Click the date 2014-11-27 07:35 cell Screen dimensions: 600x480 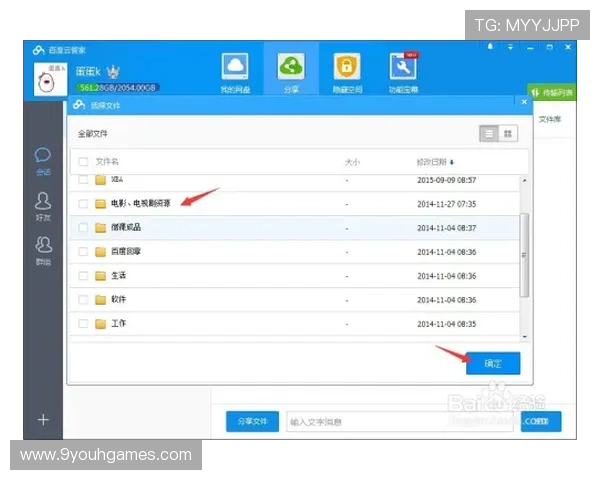point(447,204)
